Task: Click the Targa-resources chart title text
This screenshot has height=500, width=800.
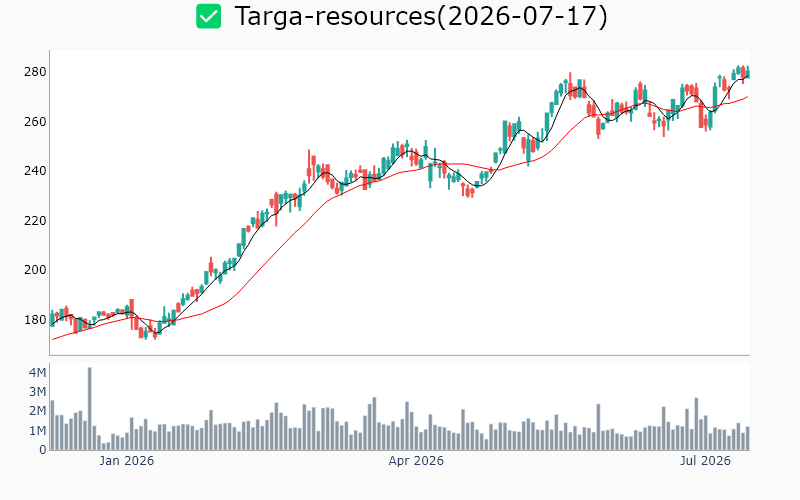Action: pos(421,16)
